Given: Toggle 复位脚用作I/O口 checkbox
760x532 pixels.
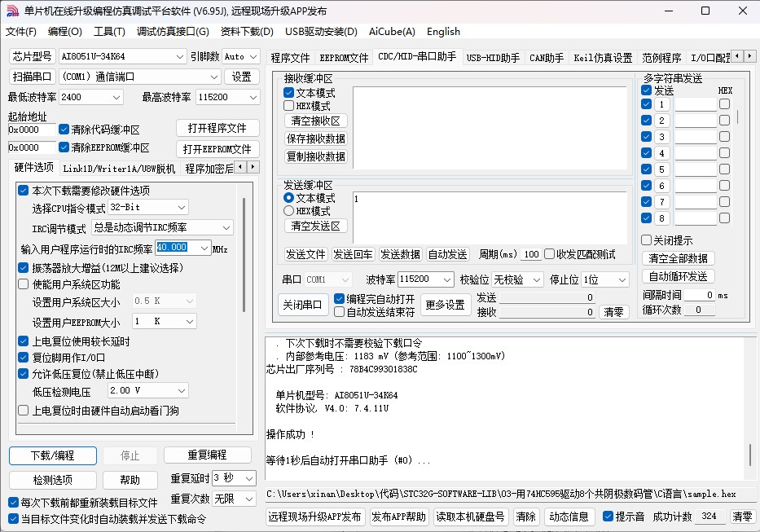Looking at the screenshot, I should [x=24, y=358].
